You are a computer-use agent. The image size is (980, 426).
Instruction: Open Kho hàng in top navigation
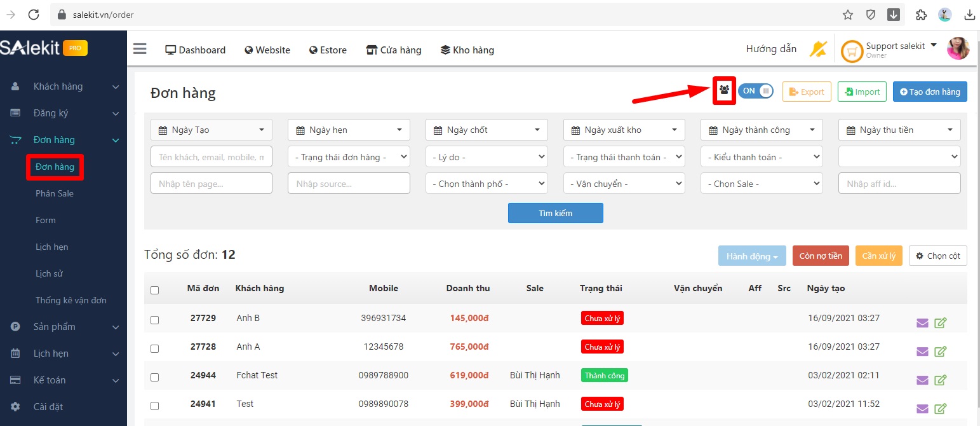click(467, 50)
